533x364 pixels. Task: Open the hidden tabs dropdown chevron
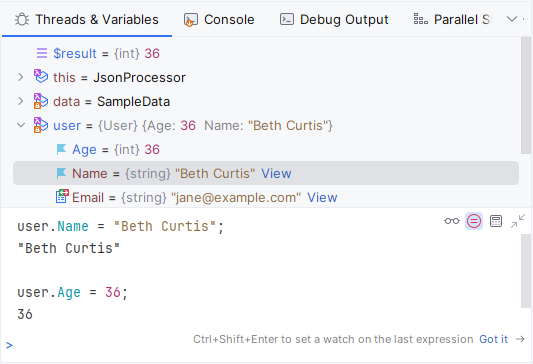click(x=512, y=19)
